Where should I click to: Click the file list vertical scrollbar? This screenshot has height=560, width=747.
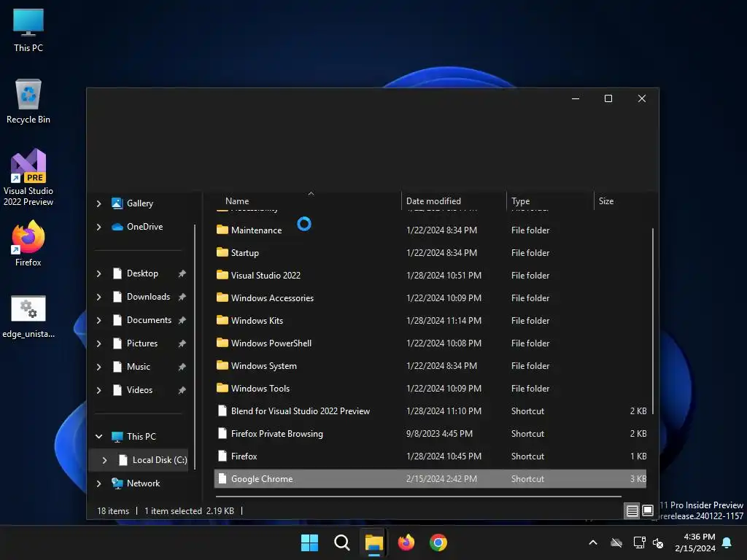(653, 322)
